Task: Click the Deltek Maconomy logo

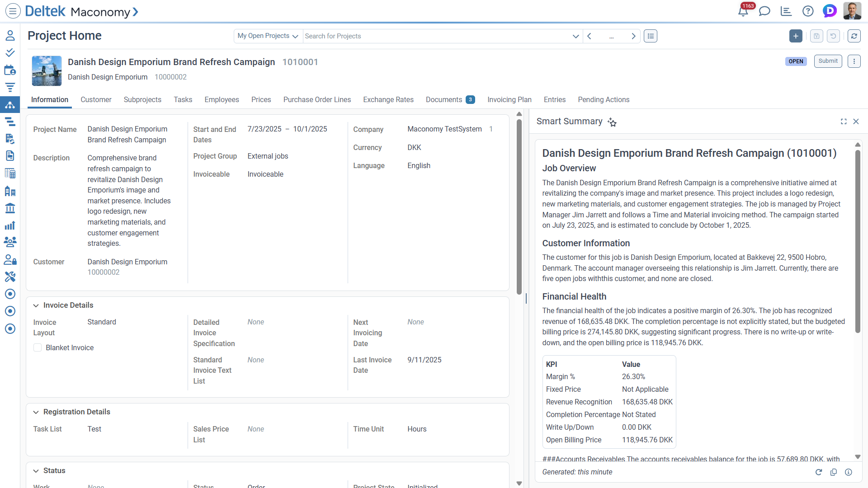Action: 81,11
